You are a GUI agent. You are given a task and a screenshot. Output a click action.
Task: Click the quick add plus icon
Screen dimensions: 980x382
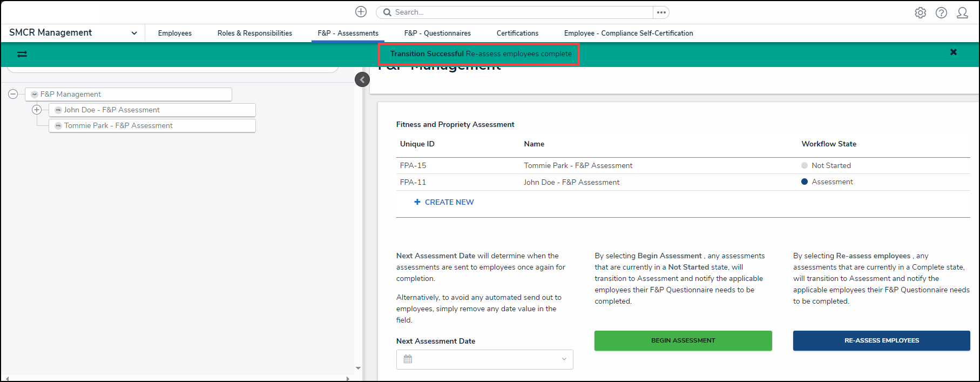pyautogui.click(x=361, y=12)
